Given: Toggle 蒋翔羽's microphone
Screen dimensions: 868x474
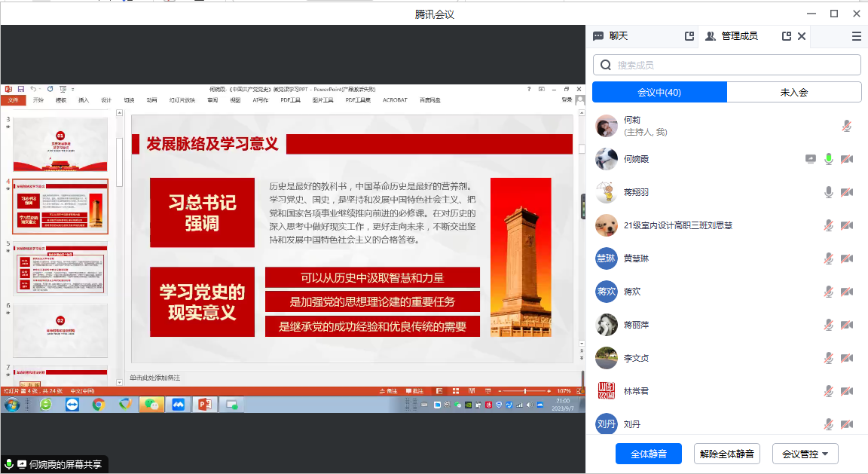Looking at the screenshot, I should click(x=829, y=192).
